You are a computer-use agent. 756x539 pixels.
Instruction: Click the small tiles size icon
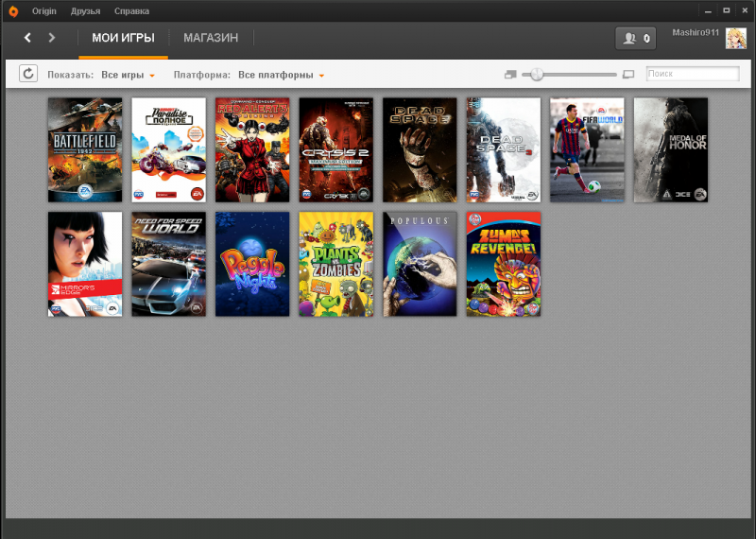[511, 74]
